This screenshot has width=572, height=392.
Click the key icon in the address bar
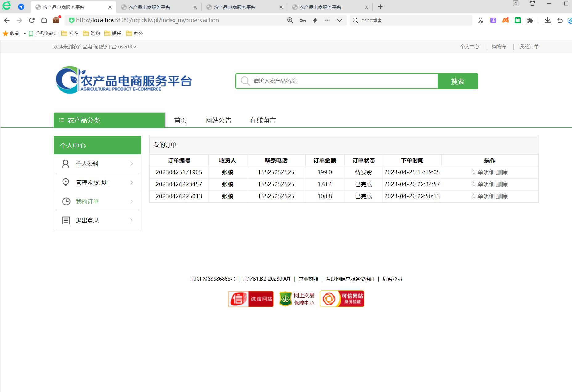302,20
